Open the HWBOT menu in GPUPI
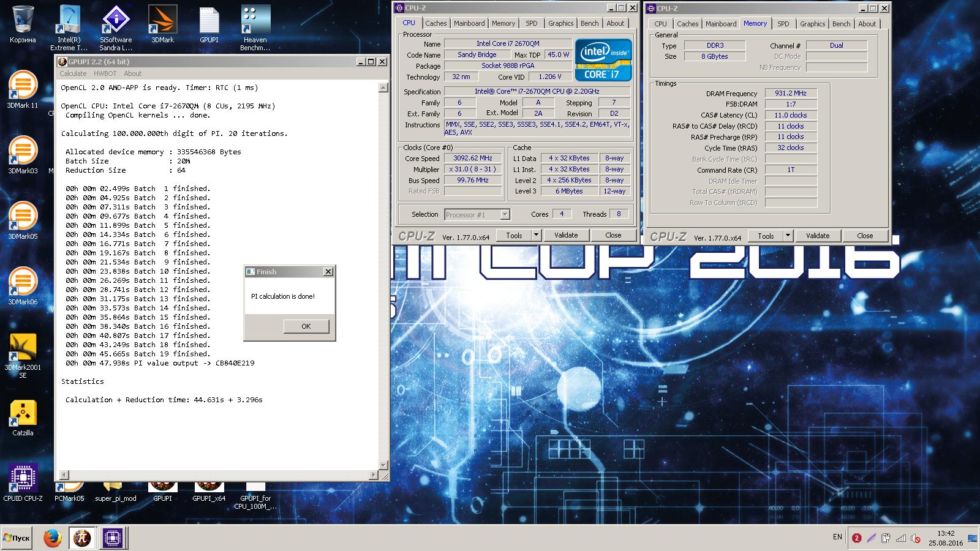This screenshot has width=980, height=551. (105, 73)
